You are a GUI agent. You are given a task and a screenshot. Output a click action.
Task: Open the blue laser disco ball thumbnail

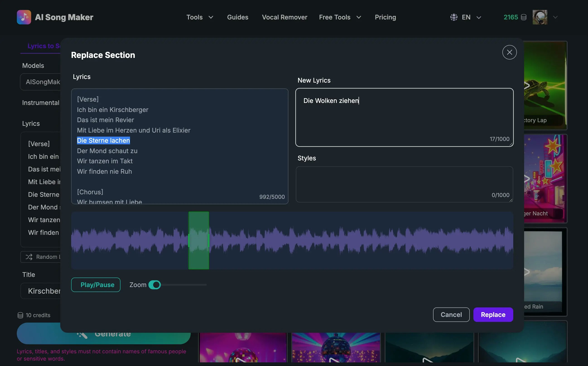click(x=336, y=347)
